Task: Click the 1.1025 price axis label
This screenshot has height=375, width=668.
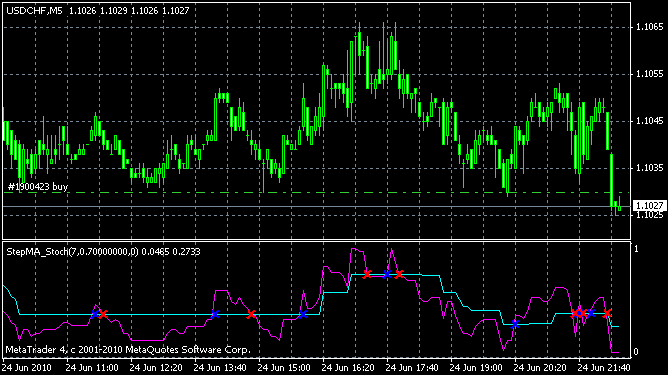Action: pyautogui.click(x=649, y=215)
